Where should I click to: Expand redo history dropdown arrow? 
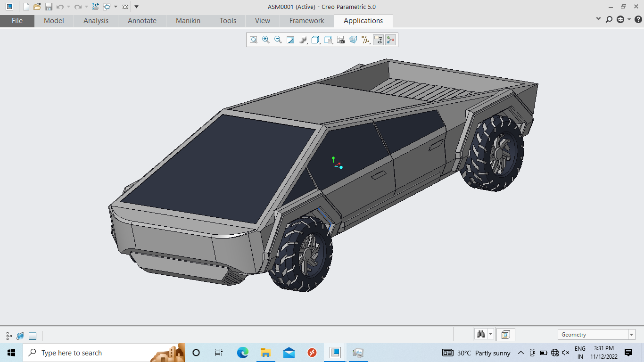86,7
